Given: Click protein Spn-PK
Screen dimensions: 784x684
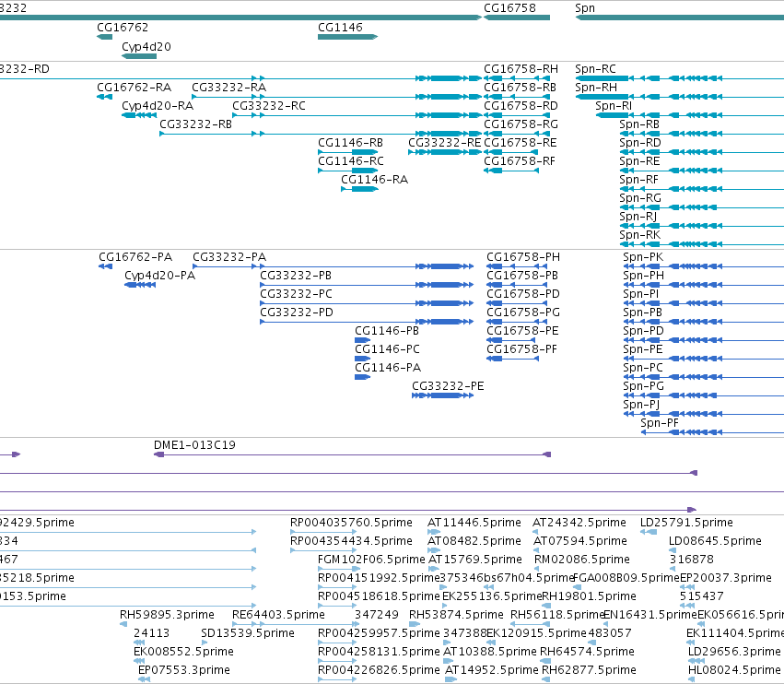Looking at the screenshot, I should (x=643, y=257).
